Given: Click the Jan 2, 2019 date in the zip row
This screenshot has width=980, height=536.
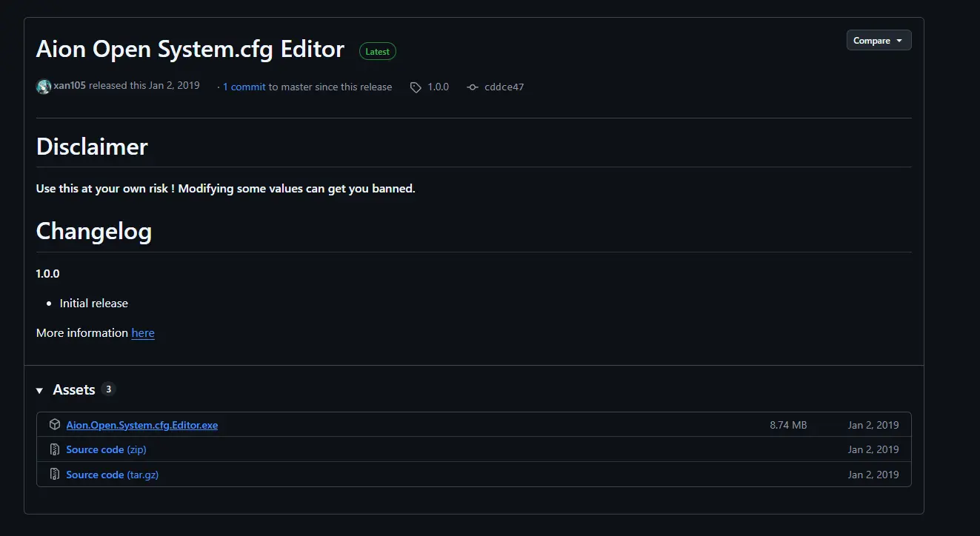Looking at the screenshot, I should tap(873, 449).
